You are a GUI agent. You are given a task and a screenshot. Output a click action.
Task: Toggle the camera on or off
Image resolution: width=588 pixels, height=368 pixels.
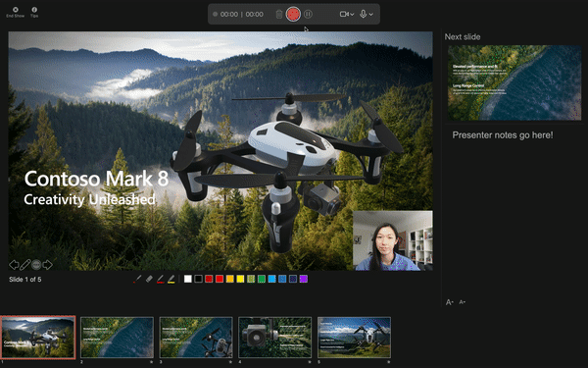[x=344, y=15]
